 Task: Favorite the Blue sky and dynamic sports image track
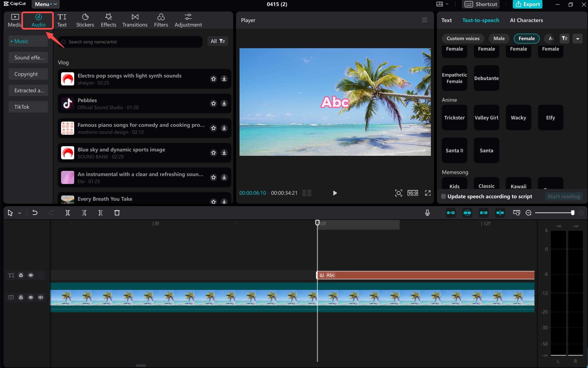pos(214,153)
